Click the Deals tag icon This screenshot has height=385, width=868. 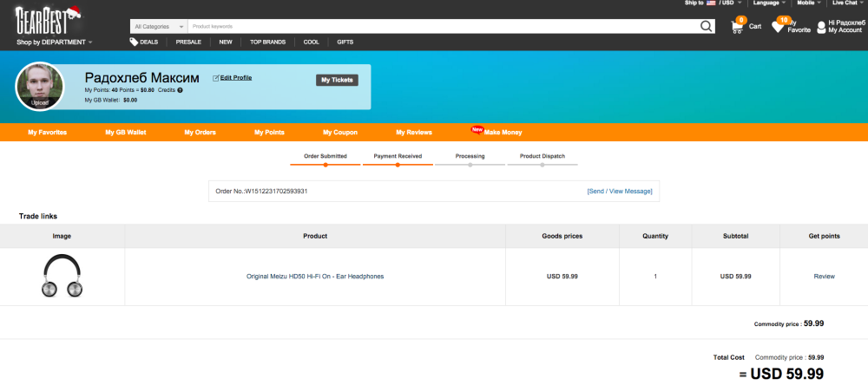[134, 42]
